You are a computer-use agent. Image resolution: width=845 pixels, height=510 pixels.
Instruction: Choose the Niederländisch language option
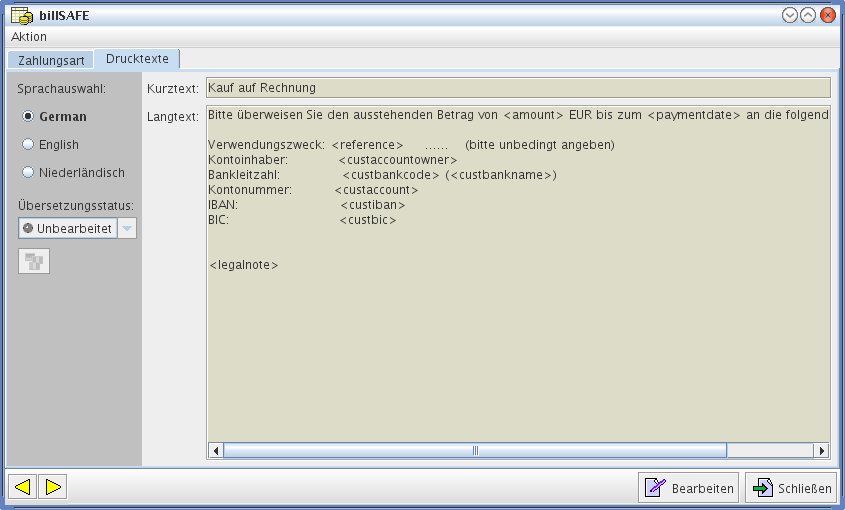click(28, 173)
